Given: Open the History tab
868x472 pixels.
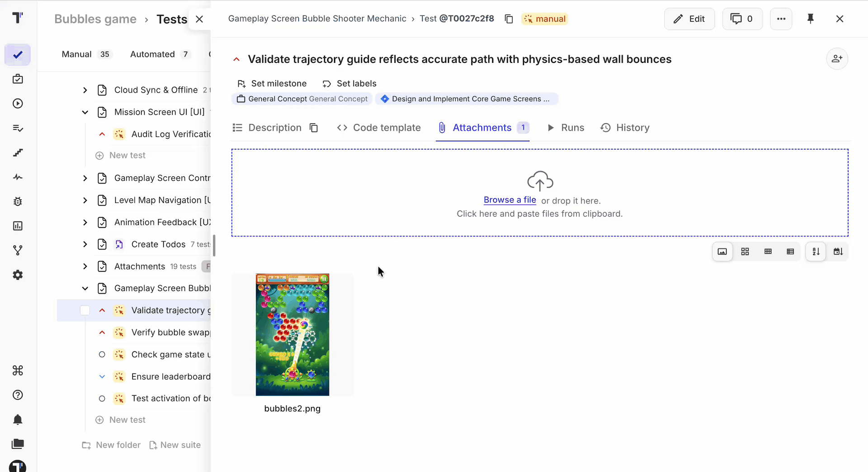Looking at the screenshot, I should pyautogui.click(x=625, y=128).
